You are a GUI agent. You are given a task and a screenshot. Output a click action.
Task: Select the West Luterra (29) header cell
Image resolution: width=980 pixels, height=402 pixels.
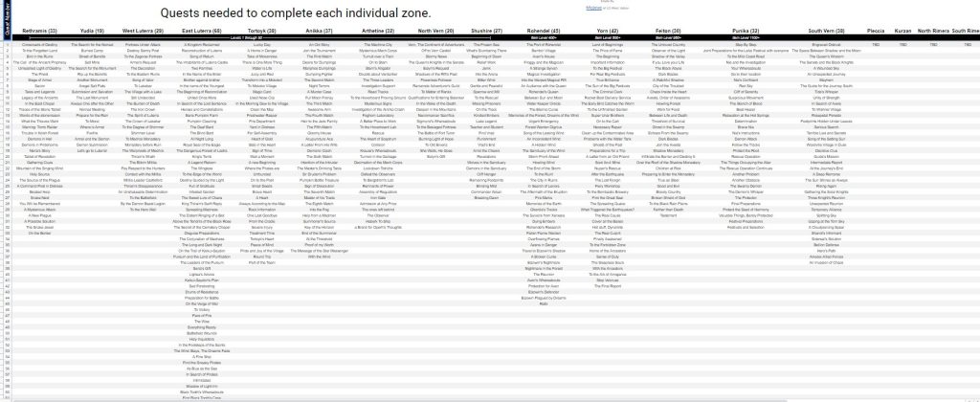[x=143, y=31]
